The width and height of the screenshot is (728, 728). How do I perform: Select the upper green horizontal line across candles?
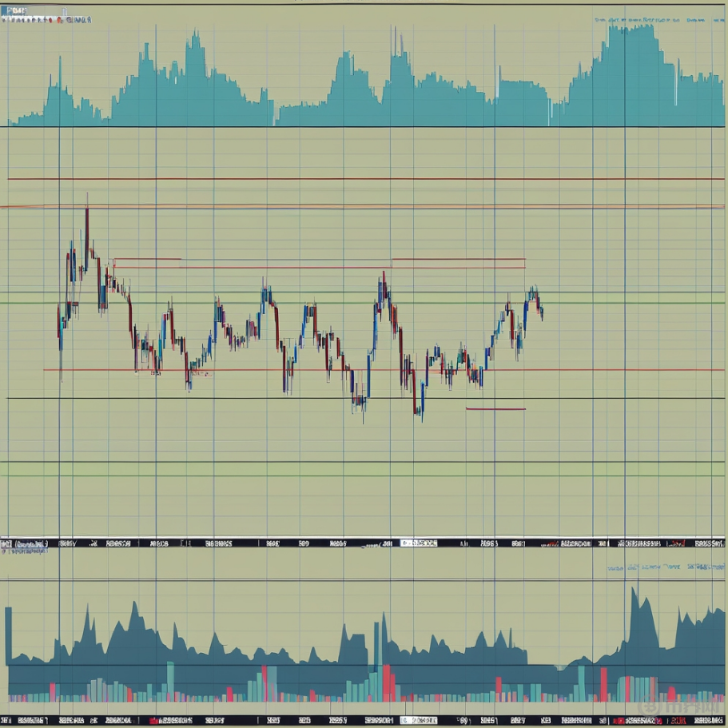(364, 303)
